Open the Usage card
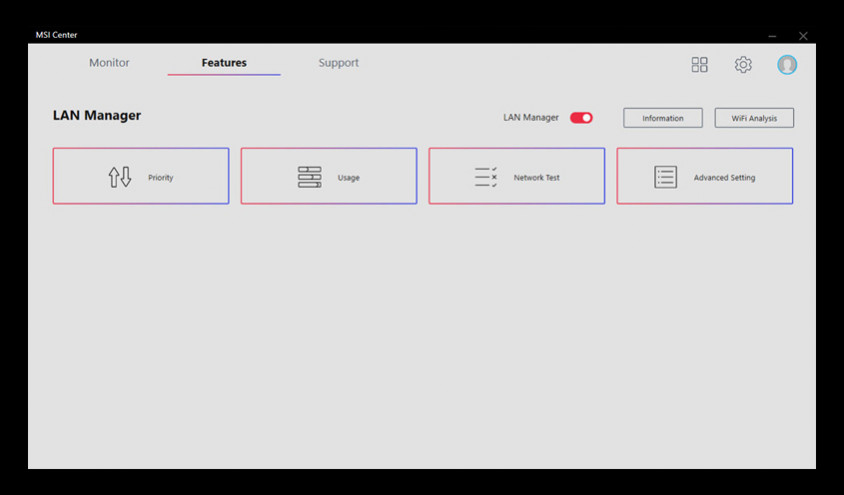844x495 pixels. (x=329, y=176)
